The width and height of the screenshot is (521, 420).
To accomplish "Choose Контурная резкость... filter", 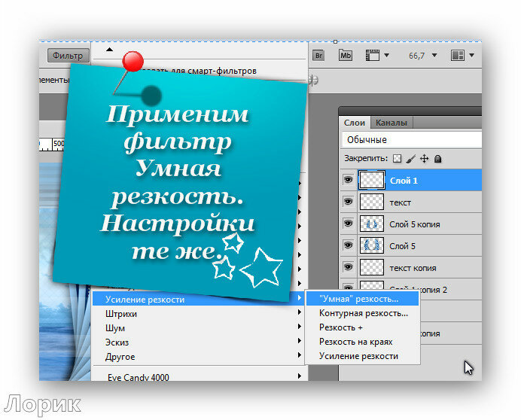I will pos(362,313).
